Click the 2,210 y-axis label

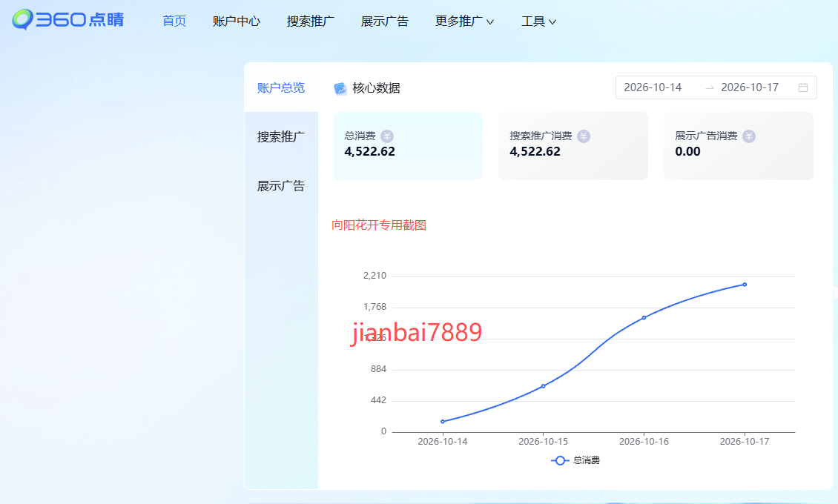pyautogui.click(x=375, y=276)
